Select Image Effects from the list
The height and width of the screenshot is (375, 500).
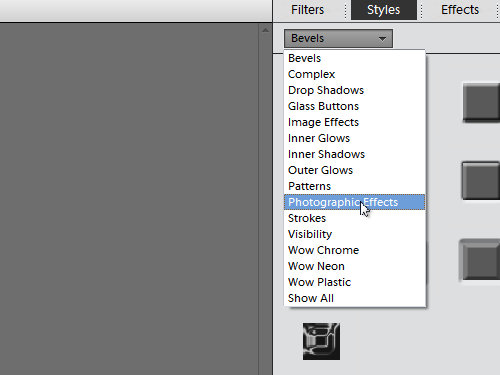(354, 122)
